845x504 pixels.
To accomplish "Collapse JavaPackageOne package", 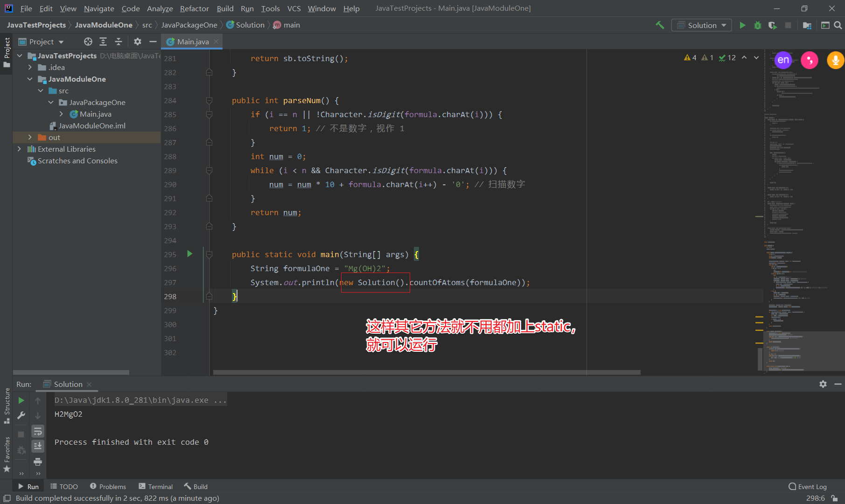I will (51, 102).
